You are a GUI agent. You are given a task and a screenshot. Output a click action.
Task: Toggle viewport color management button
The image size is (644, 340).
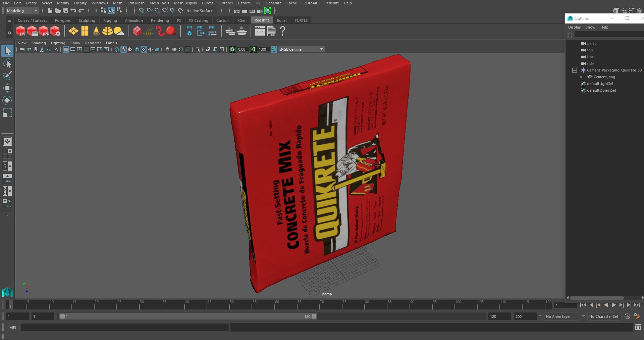(274, 49)
